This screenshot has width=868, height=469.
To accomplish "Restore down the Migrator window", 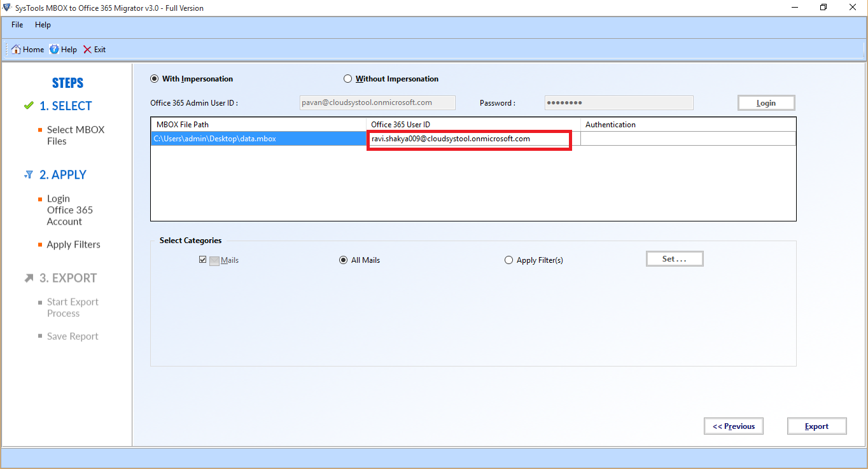I will [x=823, y=8].
